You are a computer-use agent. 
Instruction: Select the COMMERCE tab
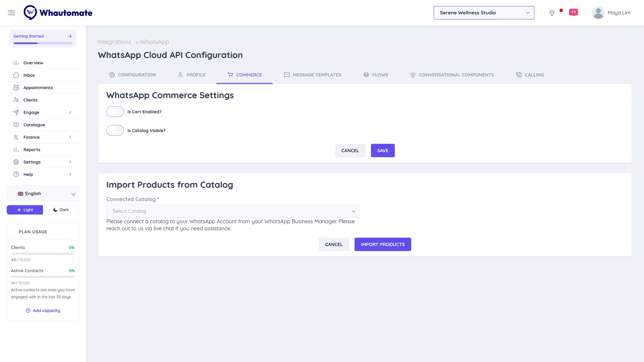click(245, 75)
